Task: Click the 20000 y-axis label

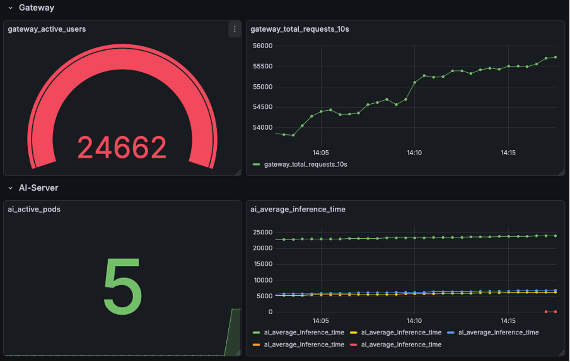Action: coord(262,248)
